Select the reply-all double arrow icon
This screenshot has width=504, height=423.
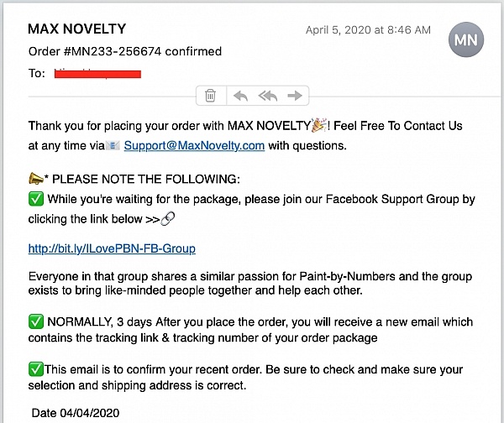pyautogui.click(x=267, y=96)
